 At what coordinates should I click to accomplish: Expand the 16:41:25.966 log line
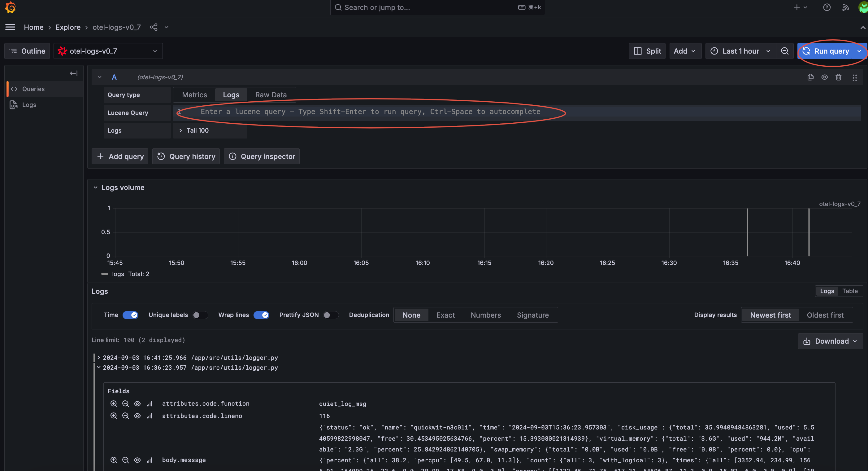pyautogui.click(x=99, y=357)
